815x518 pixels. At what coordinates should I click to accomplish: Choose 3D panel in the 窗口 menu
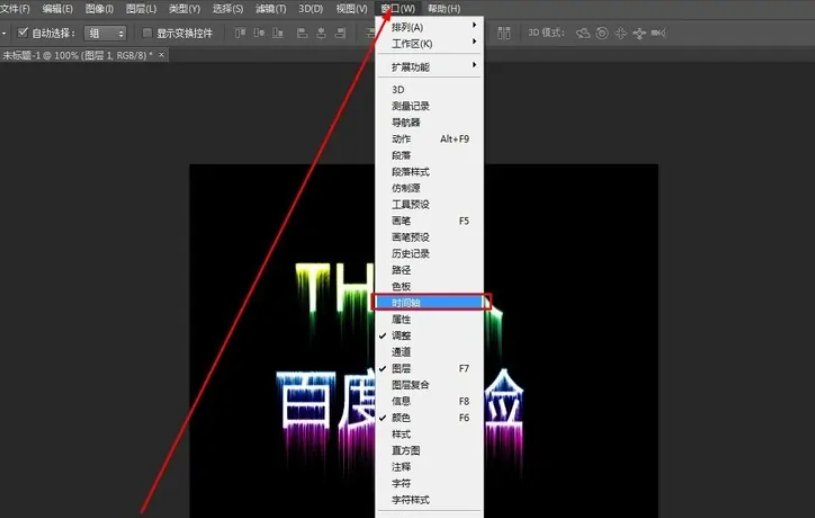tap(429, 89)
